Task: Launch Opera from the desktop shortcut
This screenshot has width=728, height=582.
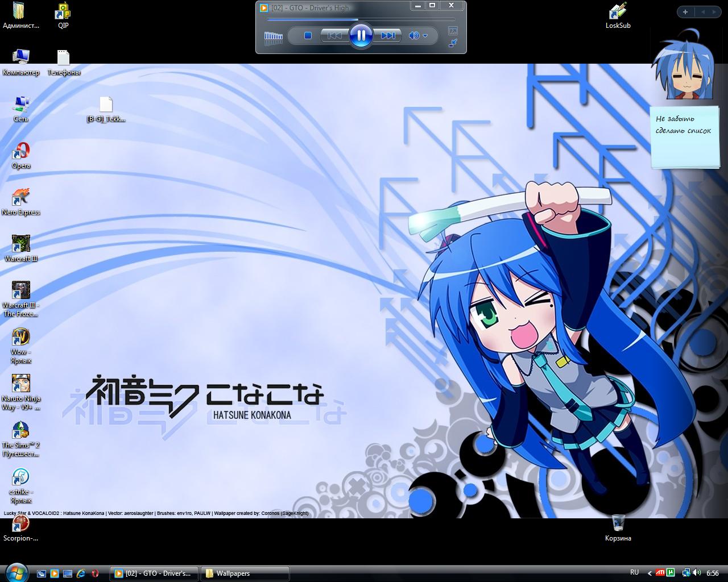Action: [x=21, y=155]
